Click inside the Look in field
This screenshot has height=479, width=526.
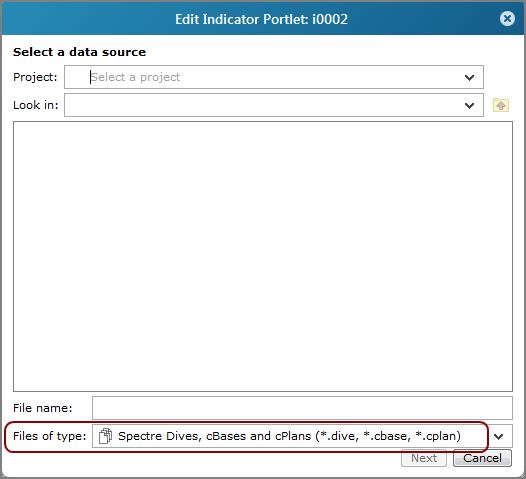point(274,105)
